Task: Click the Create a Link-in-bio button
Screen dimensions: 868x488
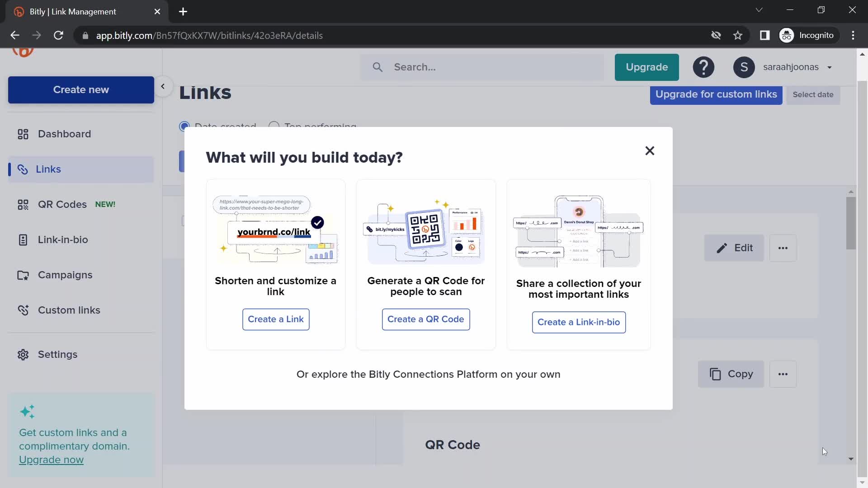Action: tap(579, 322)
